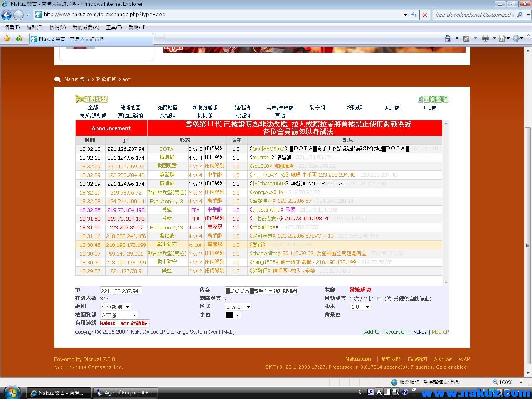Click the IP 發佈所 breadcrumb link
The width and height of the screenshot is (532, 399).
pyautogui.click(x=106, y=79)
